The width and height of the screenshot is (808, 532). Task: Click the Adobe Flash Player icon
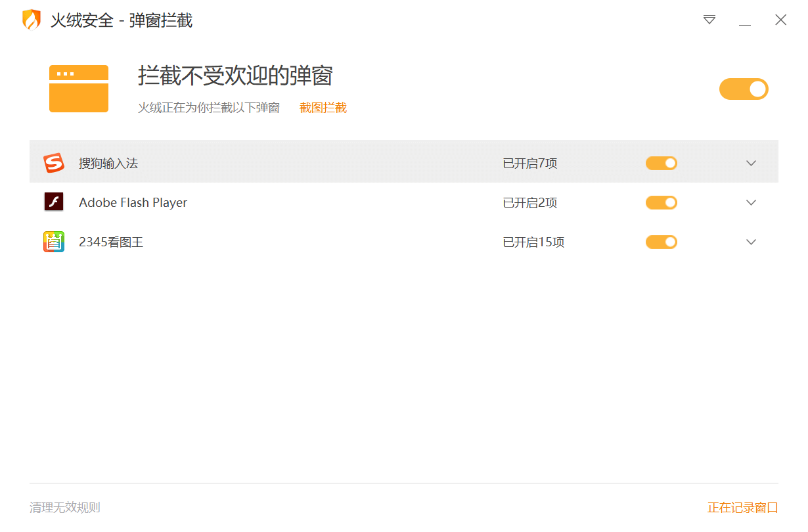pos(54,202)
